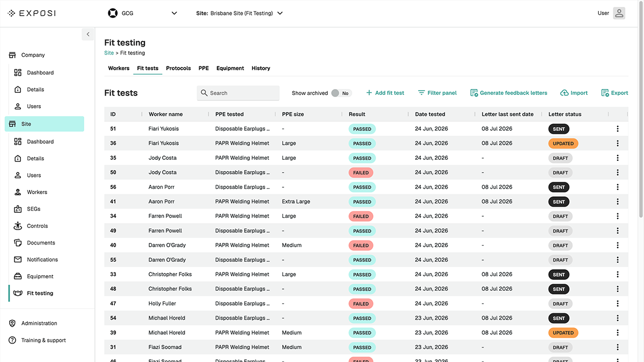Open the user profile avatar icon

pos(619,13)
